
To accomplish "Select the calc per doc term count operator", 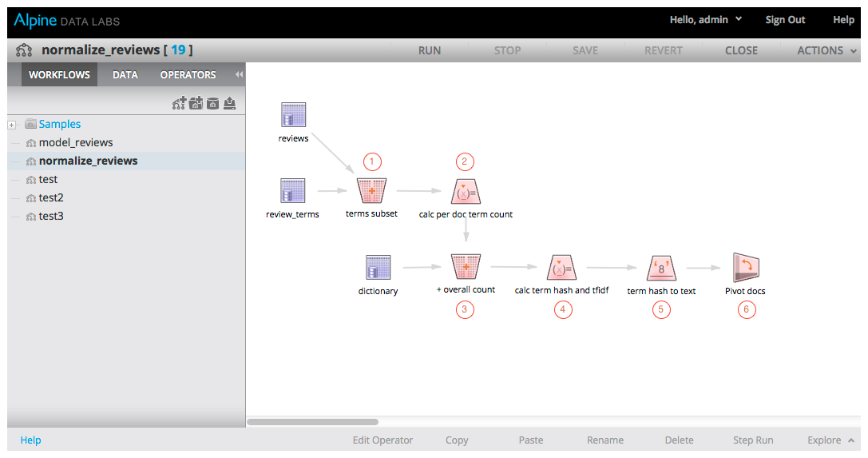I will 466,192.
